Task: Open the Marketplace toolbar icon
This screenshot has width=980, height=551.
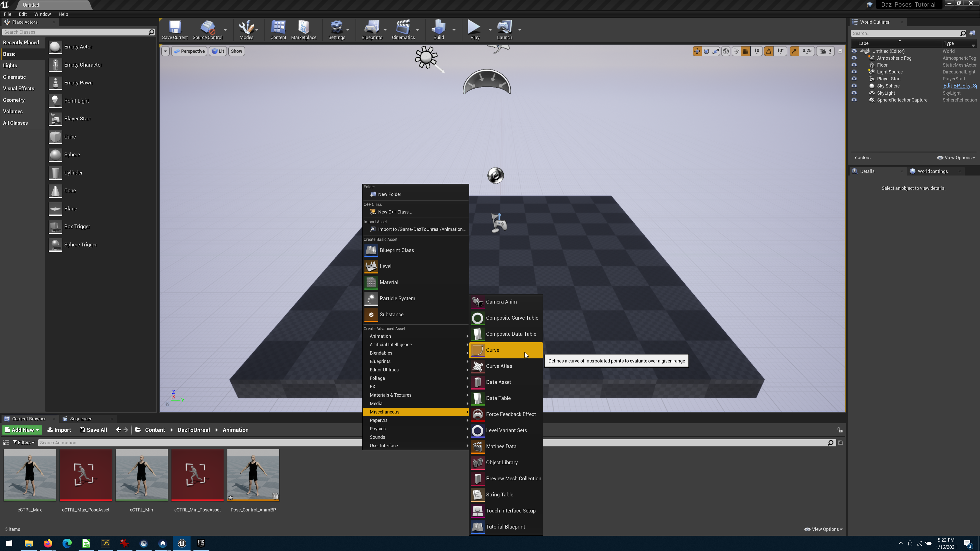Action: pyautogui.click(x=304, y=30)
